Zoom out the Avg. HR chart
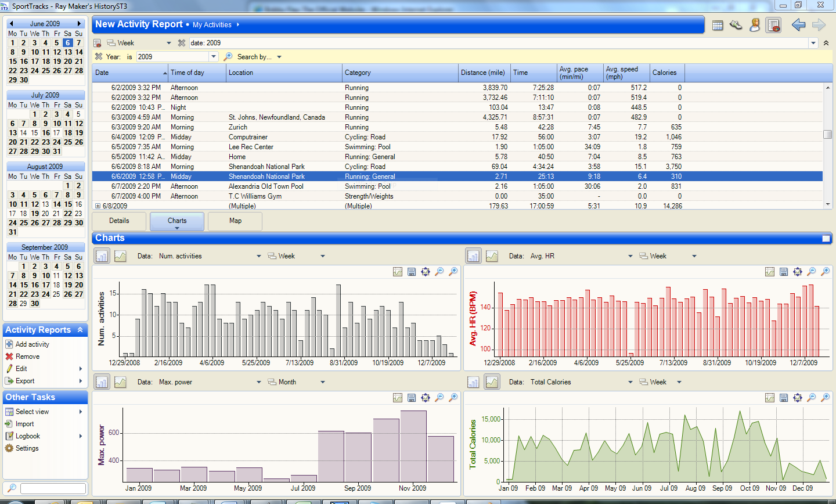Viewport: 836px width, 504px height. (x=811, y=272)
